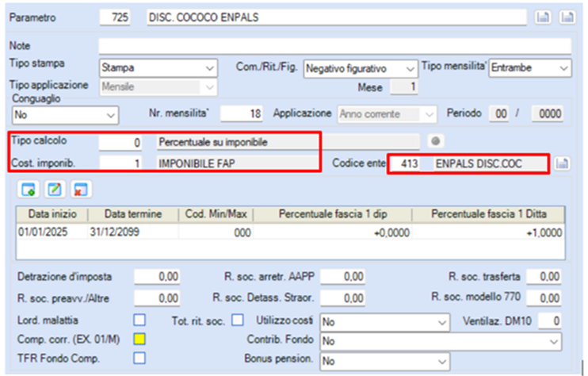This screenshot has width=588, height=376.
Task: Open the Bonus pension. dropdown
Action: pos(384,362)
